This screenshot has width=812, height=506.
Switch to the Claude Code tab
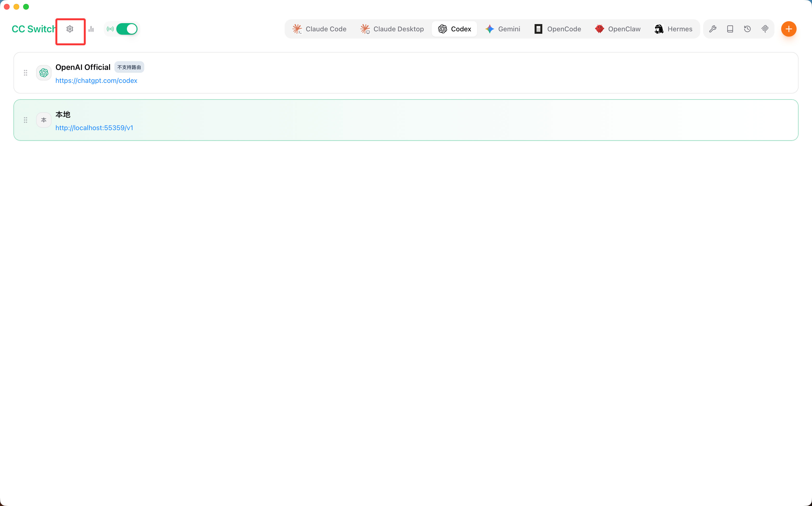coord(319,29)
